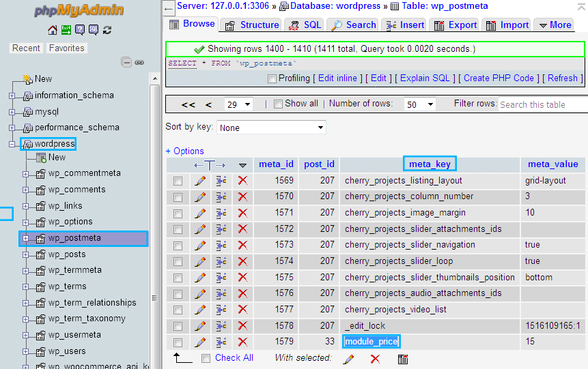Image resolution: width=588 pixels, height=369 pixels.
Task: Open the Sort by key dropdown
Action: (272, 128)
